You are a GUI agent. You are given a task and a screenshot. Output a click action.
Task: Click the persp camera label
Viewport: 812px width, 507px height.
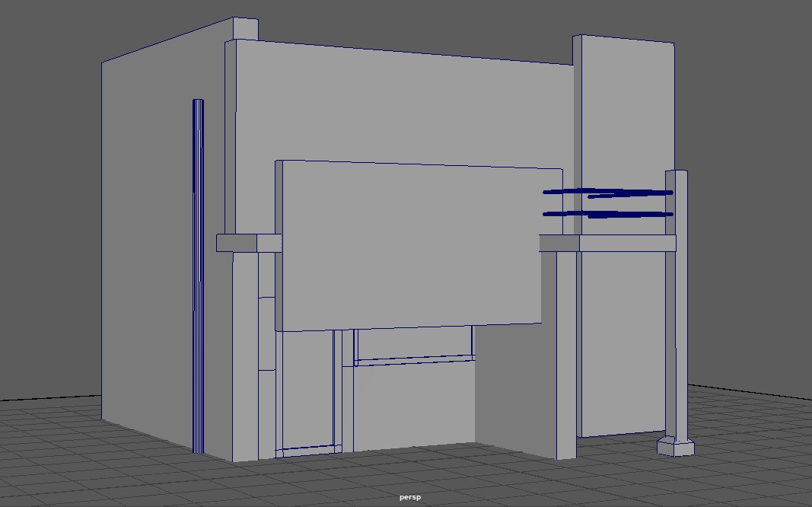point(410,497)
